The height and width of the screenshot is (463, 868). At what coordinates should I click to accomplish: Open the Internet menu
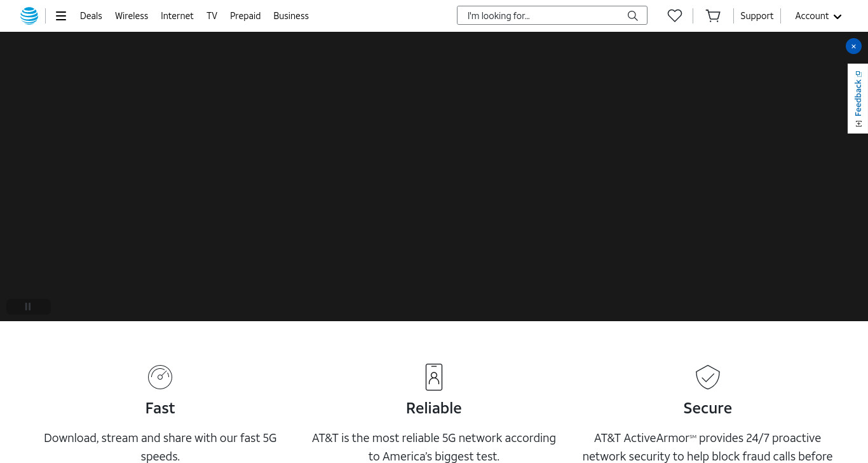pos(177,16)
